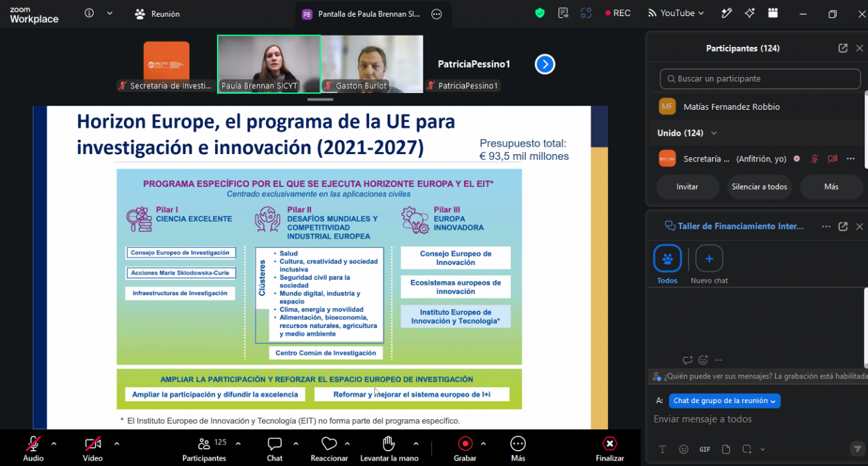Open the shared screen options three-dot menu
The width and height of the screenshot is (868, 466).
coord(437,14)
